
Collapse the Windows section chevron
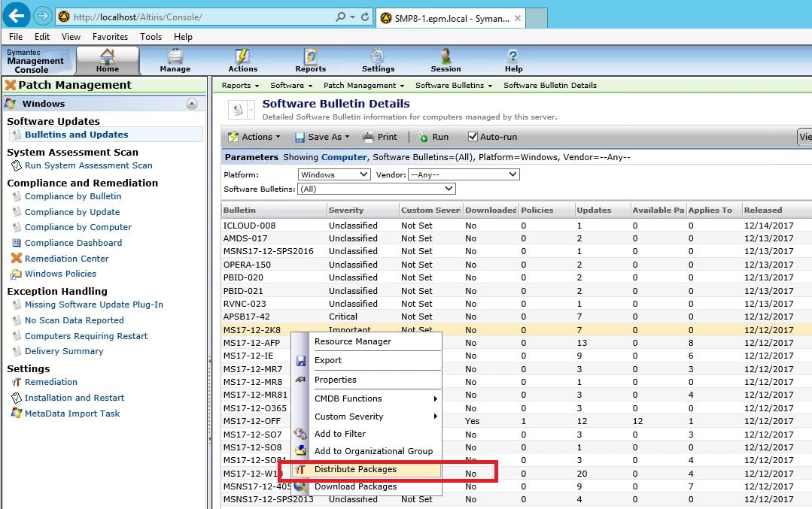pyautogui.click(x=192, y=104)
